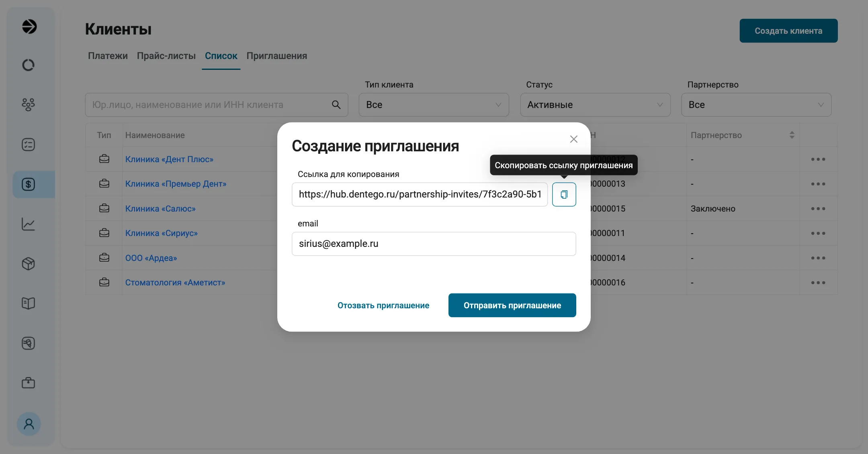
Task: Click Отправить приглашение button
Action: [x=512, y=305]
